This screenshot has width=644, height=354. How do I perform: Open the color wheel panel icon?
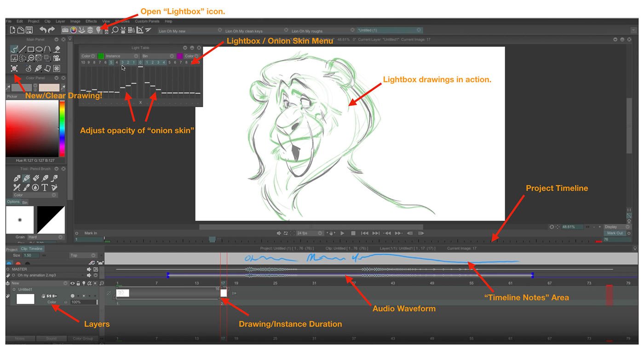(73, 30)
